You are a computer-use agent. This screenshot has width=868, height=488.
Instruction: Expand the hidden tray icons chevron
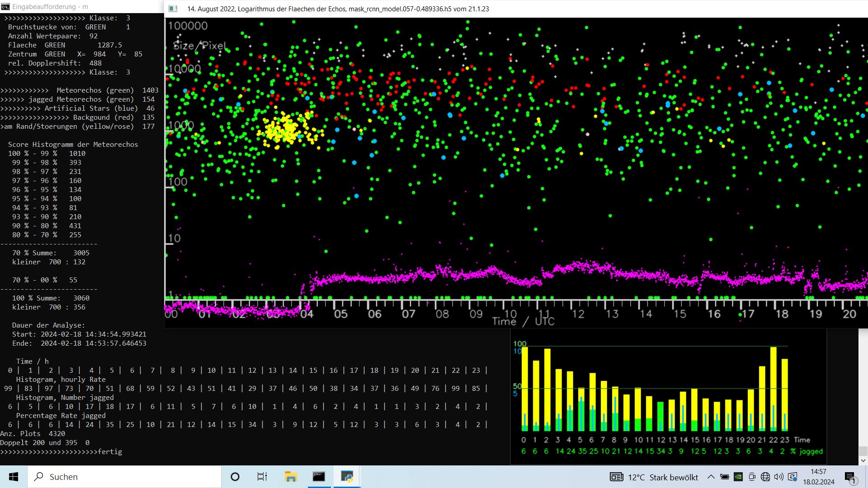click(x=711, y=477)
